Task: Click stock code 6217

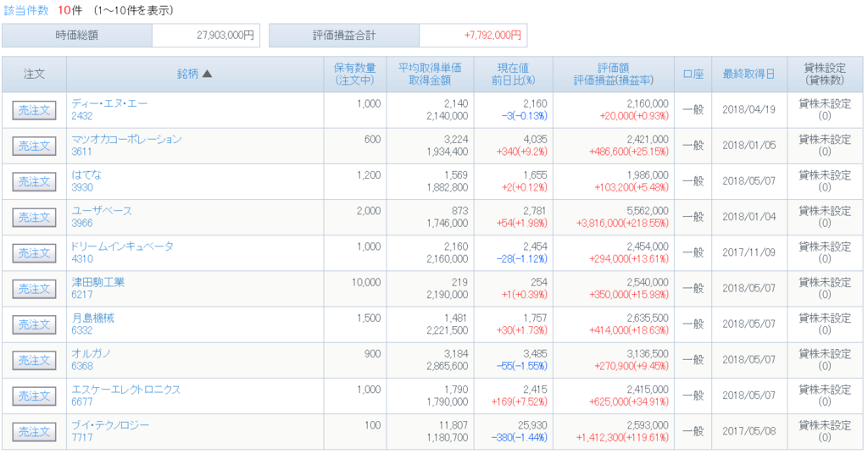Action: click(x=82, y=295)
